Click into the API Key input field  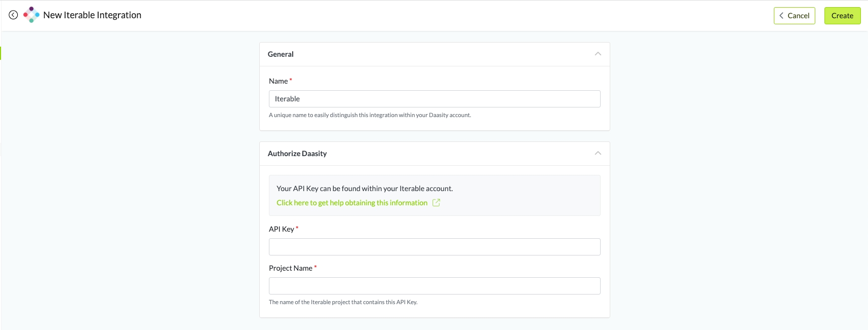click(434, 247)
